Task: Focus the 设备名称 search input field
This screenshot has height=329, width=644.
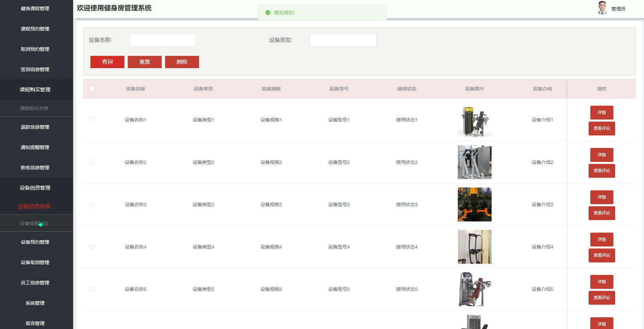Action: click(163, 40)
